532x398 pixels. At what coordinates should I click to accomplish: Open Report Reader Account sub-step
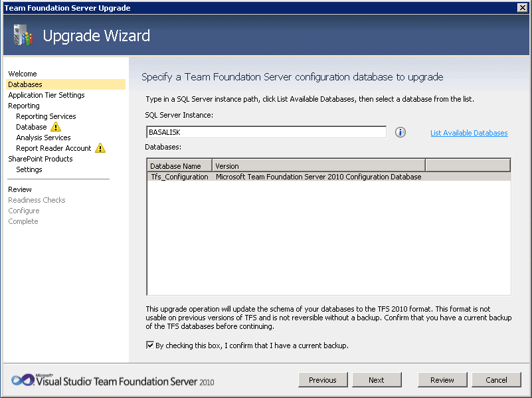[x=53, y=148]
